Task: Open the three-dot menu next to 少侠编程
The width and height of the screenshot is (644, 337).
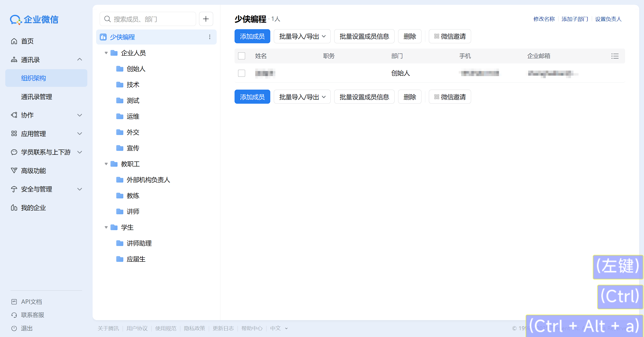Action: point(210,37)
